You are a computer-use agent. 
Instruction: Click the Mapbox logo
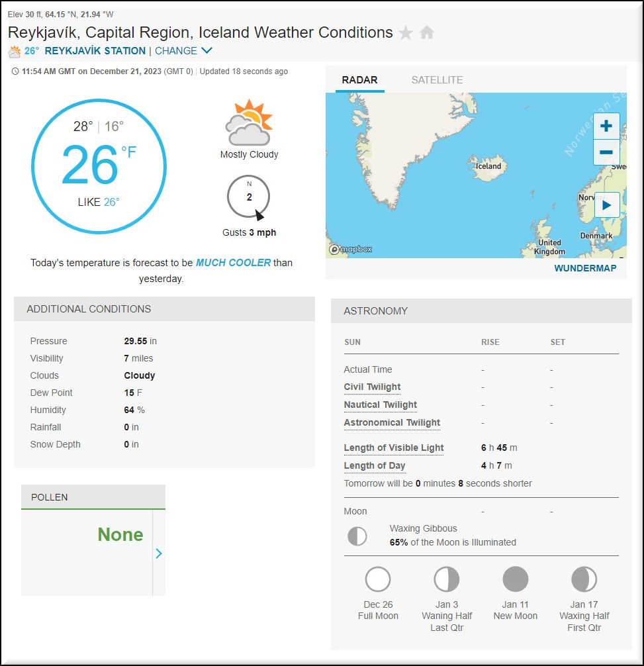(x=351, y=249)
